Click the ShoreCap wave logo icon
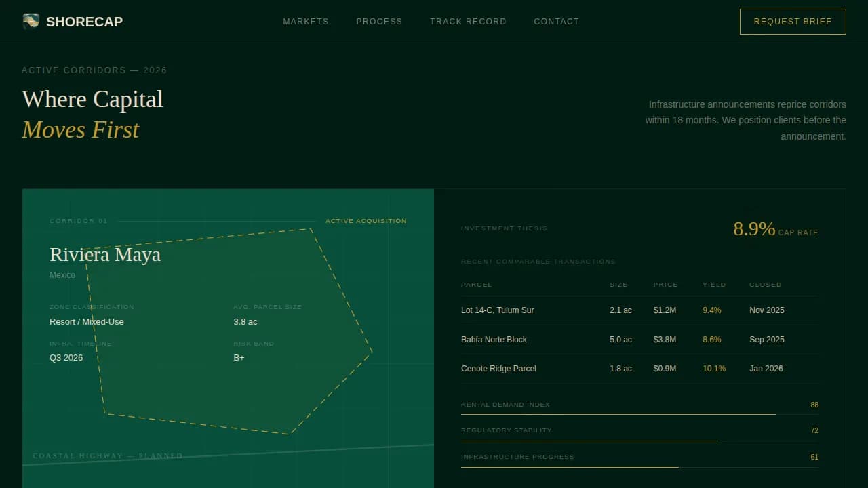868x488 pixels. (x=30, y=21)
